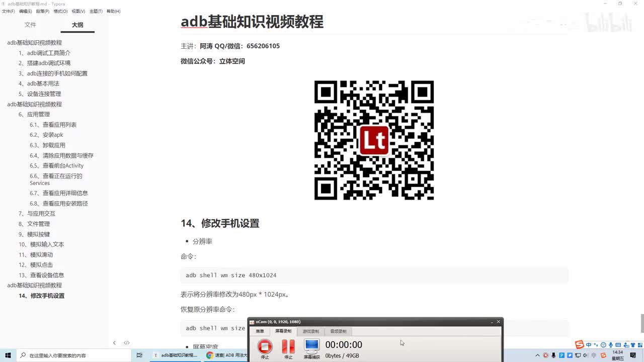
Task: Click Sogou soft keyboard icon
Action: tap(618, 345)
